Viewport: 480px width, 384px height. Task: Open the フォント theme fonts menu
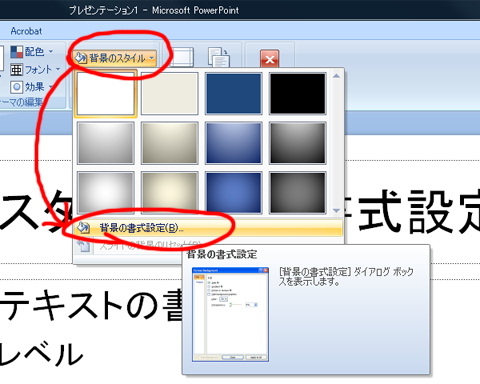pos(35,70)
